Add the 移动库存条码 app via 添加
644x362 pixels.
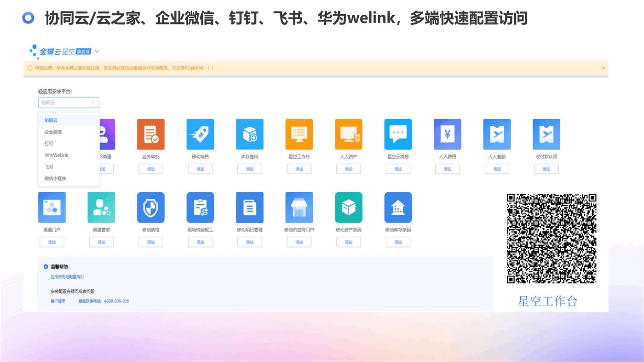pos(398,242)
